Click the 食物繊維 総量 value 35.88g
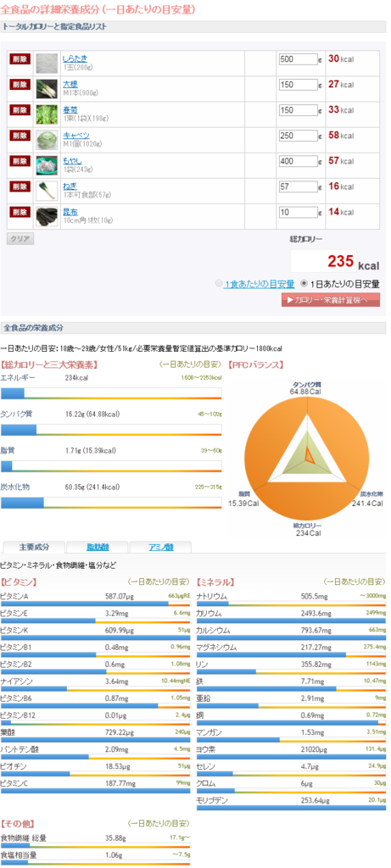 [116, 838]
